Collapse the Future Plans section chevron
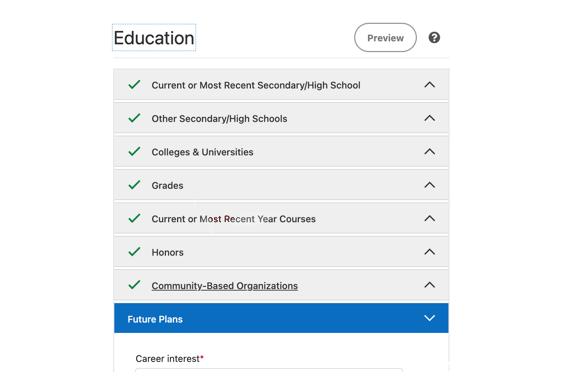The height and width of the screenshot is (391, 561). pos(429,318)
